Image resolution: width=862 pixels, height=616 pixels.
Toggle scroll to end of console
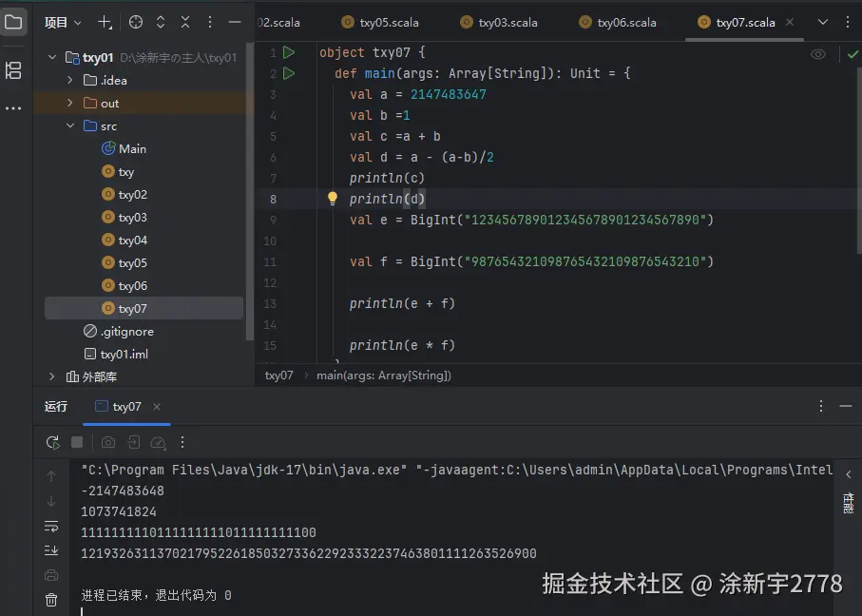coord(51,550)
